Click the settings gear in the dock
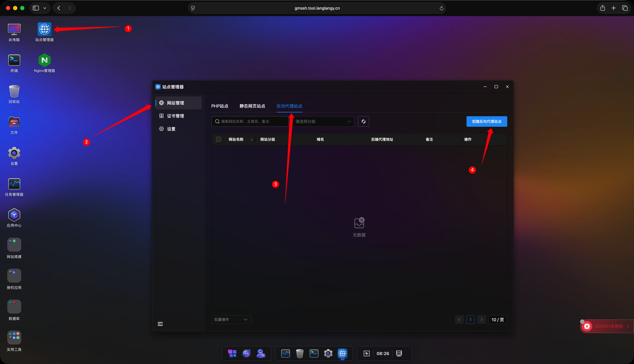Image resolution: width=634 pixels, height=364 pixels. pos(328,353)
